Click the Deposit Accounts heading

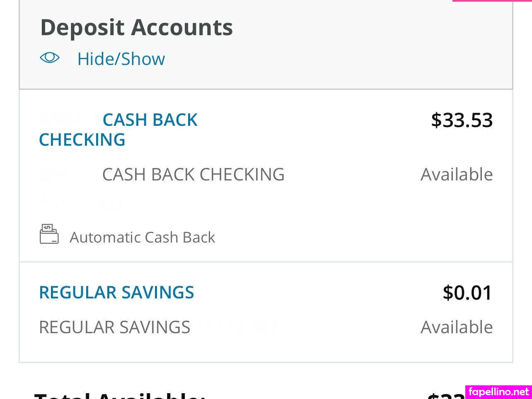[136, 27]
